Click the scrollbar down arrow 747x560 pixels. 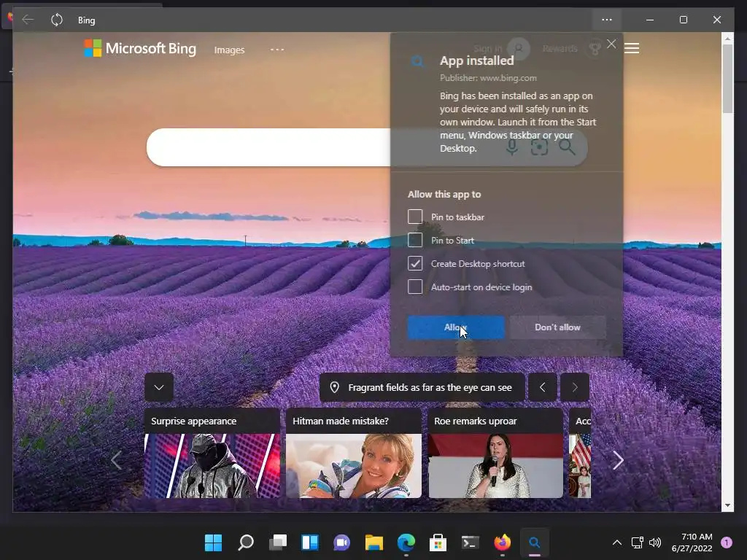point(727,506)
